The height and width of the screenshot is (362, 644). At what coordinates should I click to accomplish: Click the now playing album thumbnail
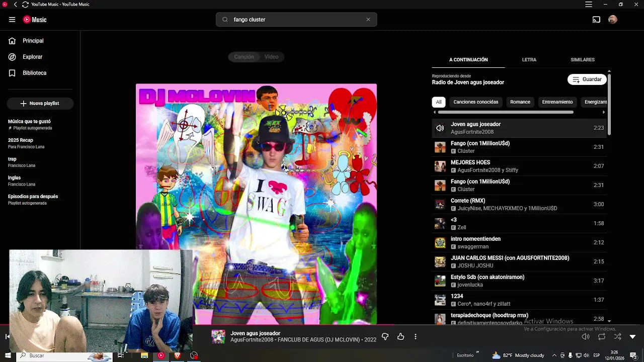tap(218, 337)
